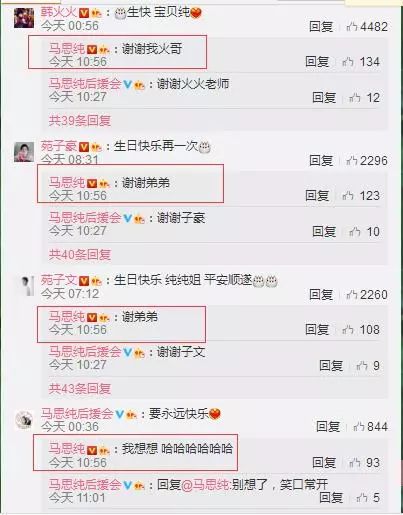Expand 共39条回复 under 韩火火's comment
This screenshot has height=515, width=403.
point(80,121)
